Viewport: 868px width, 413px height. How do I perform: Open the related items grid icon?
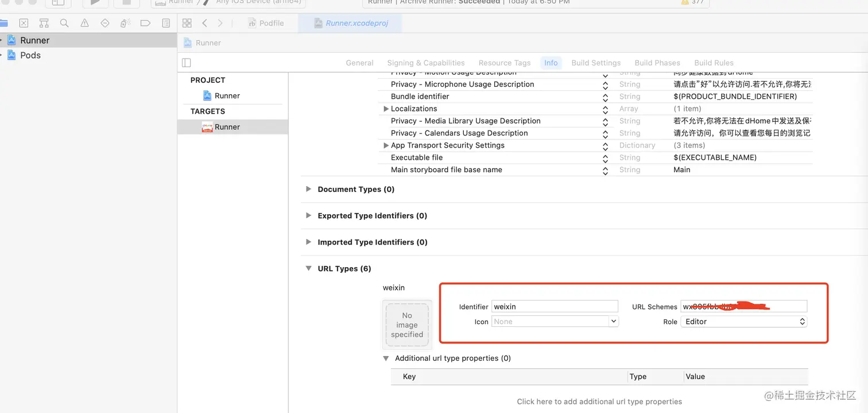[x=187, y=23]
